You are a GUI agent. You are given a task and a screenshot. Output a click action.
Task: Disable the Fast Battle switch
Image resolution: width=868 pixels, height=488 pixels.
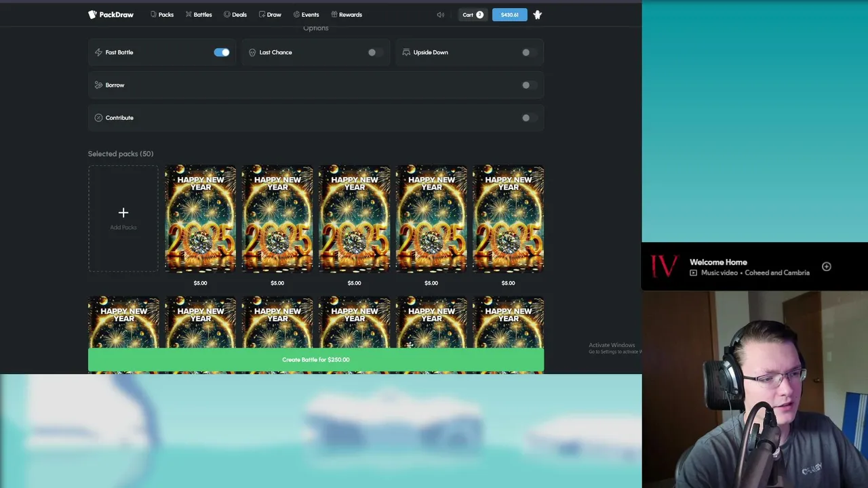click(222, 52)
